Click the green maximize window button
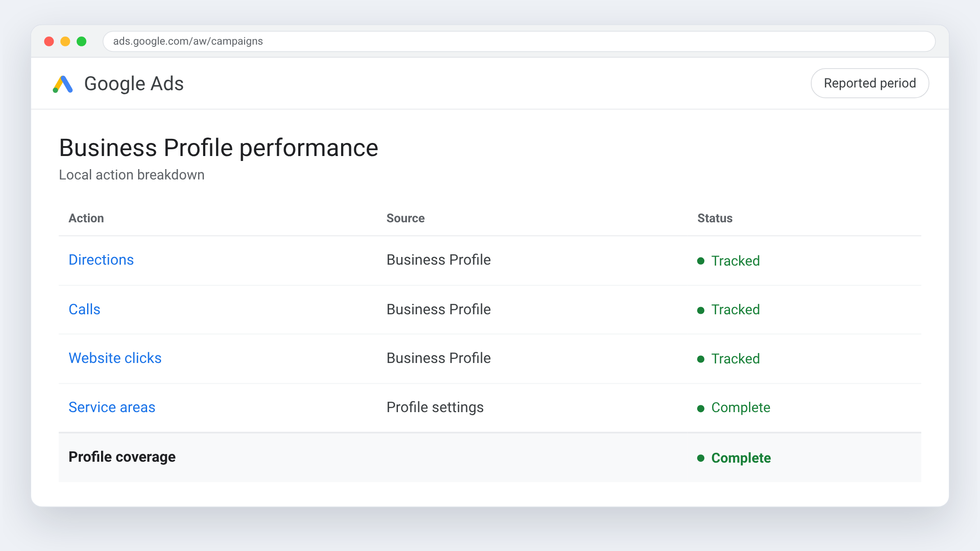Image resolution: width=980 pixels, height=551 pixels. pos(82,41)
